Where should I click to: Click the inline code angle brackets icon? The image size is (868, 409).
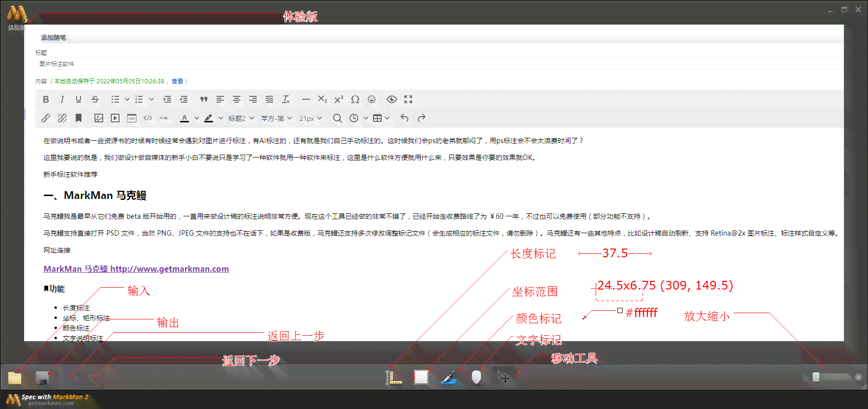pyautogui.click(x=148, y=118)
